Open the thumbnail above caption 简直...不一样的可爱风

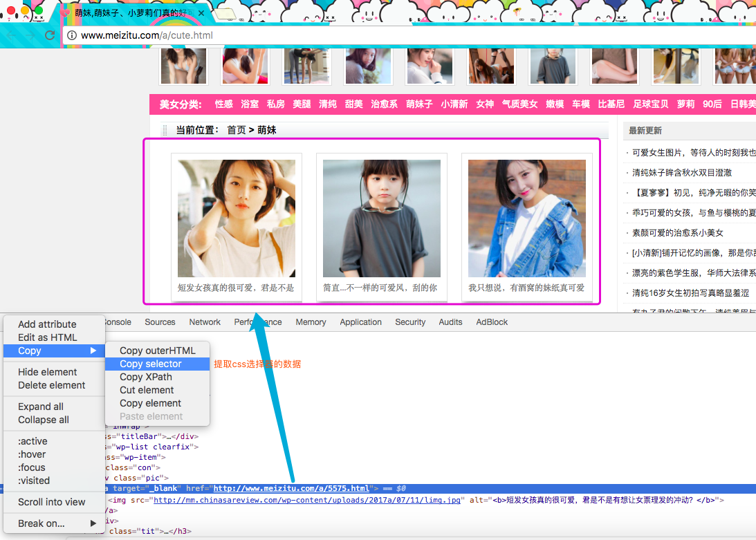(x=382, y=218)
